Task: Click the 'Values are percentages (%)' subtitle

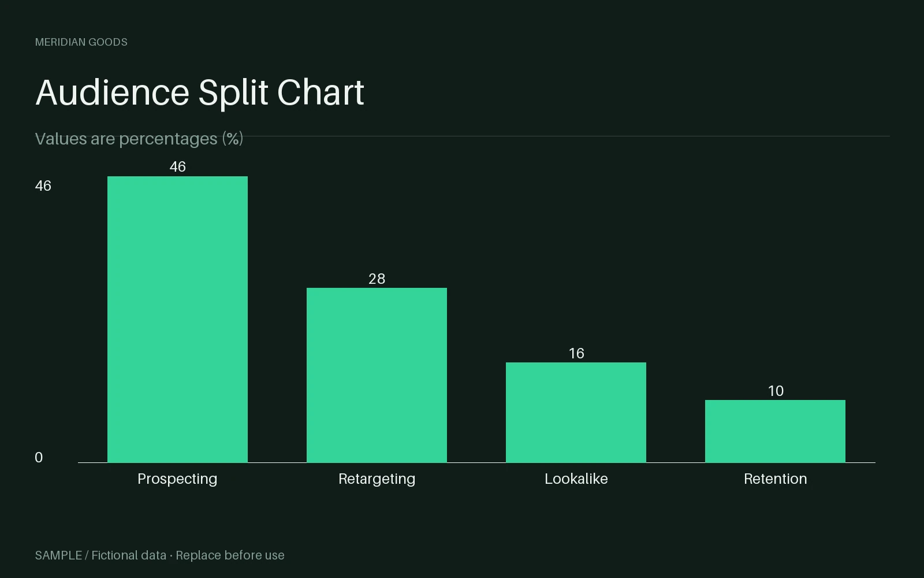Action: (139, 139)
